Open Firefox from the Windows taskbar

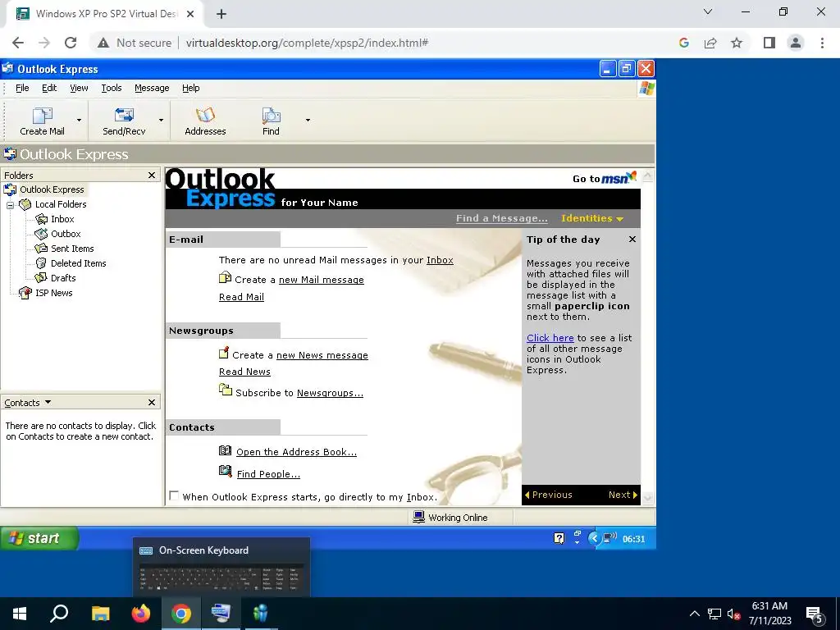click(x=141, y=614)
